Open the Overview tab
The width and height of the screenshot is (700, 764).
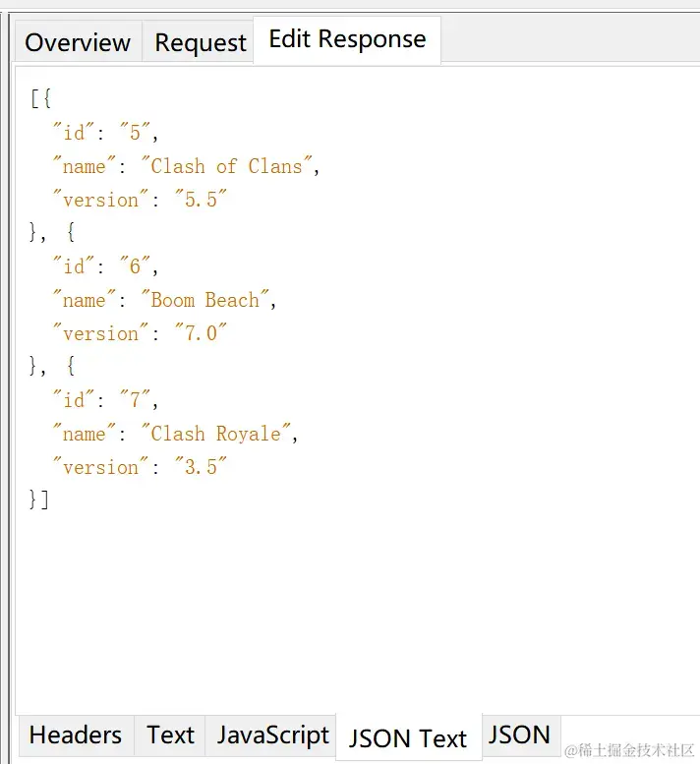[78, 42]
